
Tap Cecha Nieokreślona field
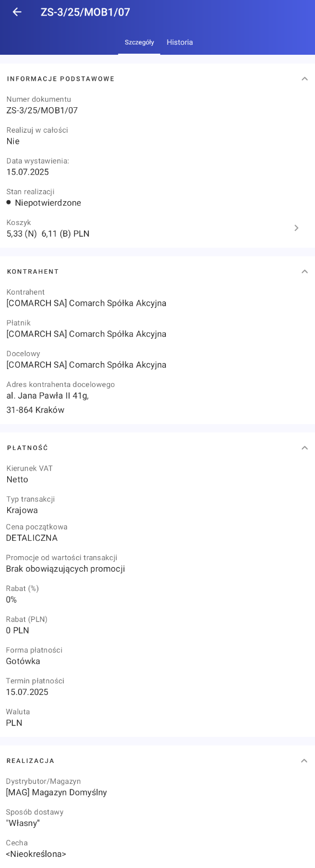[158, 849]
